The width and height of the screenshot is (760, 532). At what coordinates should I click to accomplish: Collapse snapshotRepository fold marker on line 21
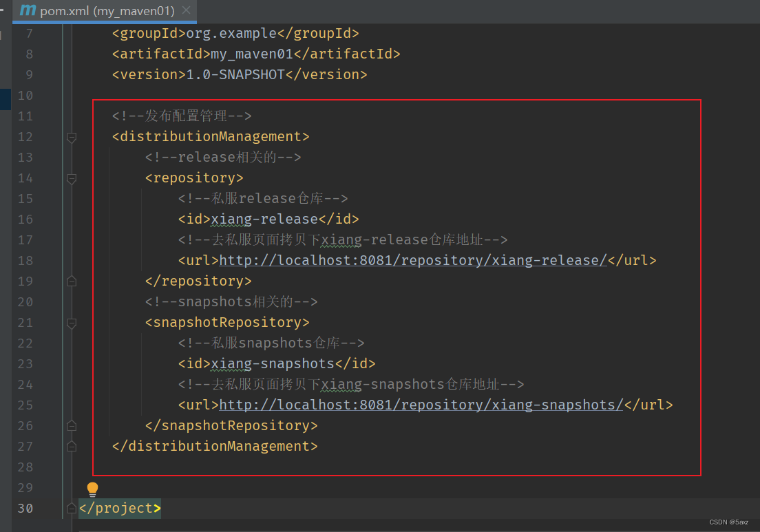pos(72,323)
